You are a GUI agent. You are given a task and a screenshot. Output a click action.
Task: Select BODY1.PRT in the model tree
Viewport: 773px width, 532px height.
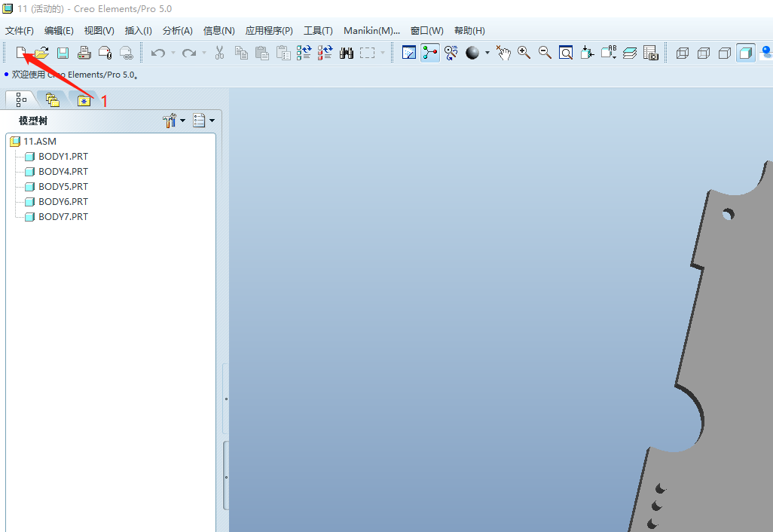(57, 156)
